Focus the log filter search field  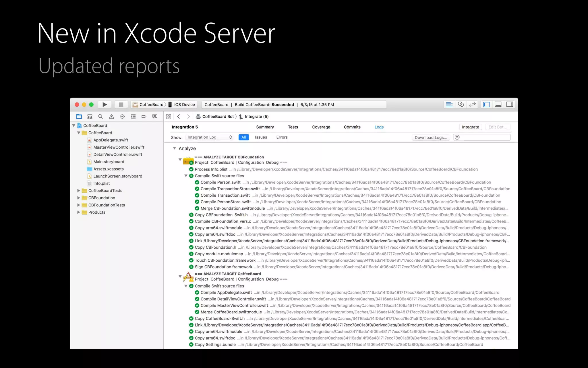482,137
